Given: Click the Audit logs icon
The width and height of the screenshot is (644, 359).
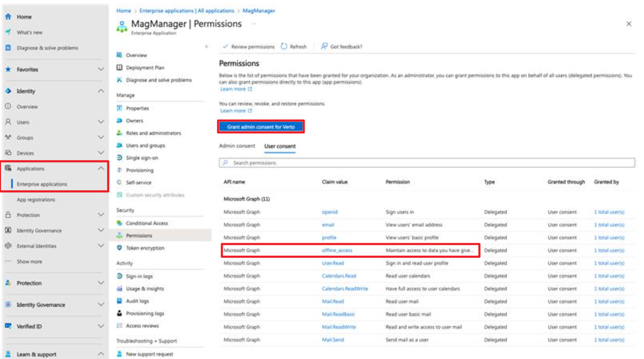Looking at the screenshot, I should [120, 301].
